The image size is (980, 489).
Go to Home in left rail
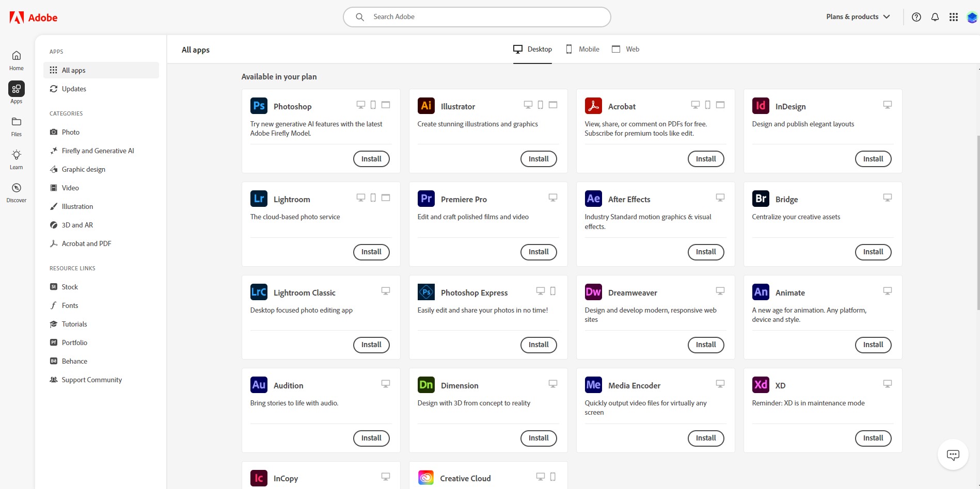[x=17, y=60]
